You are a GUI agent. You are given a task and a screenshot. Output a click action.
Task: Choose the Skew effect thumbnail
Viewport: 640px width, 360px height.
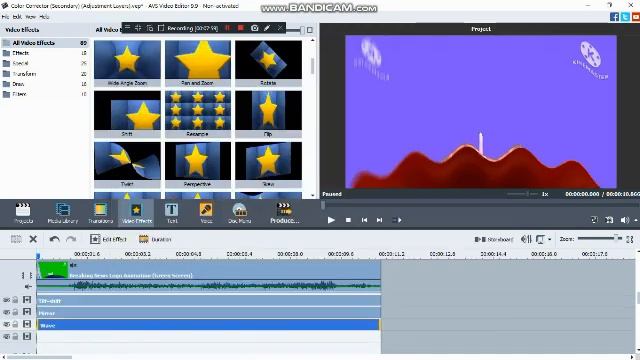[268, 165]
